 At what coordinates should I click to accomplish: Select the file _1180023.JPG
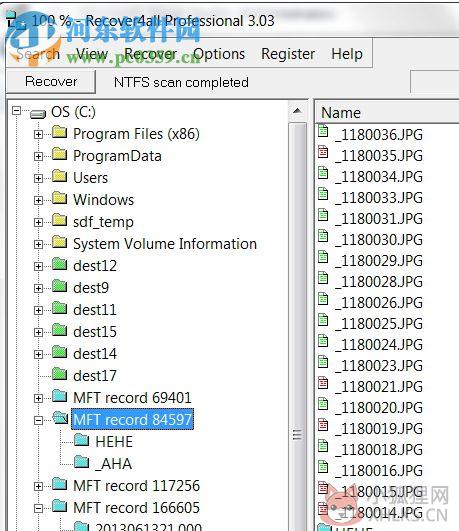tap(378, 366)
